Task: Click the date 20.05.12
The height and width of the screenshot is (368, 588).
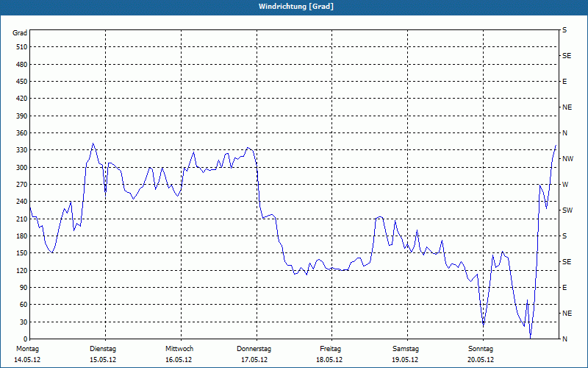Action: point(481,360)
